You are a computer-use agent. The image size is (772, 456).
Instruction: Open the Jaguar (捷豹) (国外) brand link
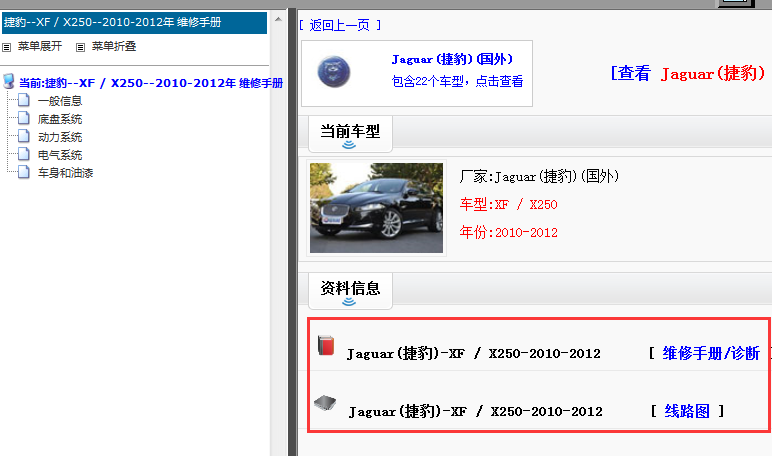pos(452,59)
